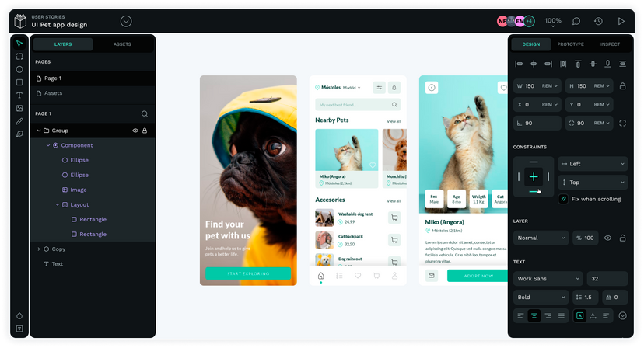This screenshot has width=644, height=348.
Task: Toggle width-height proportion lock
Action: click(623, 86)
